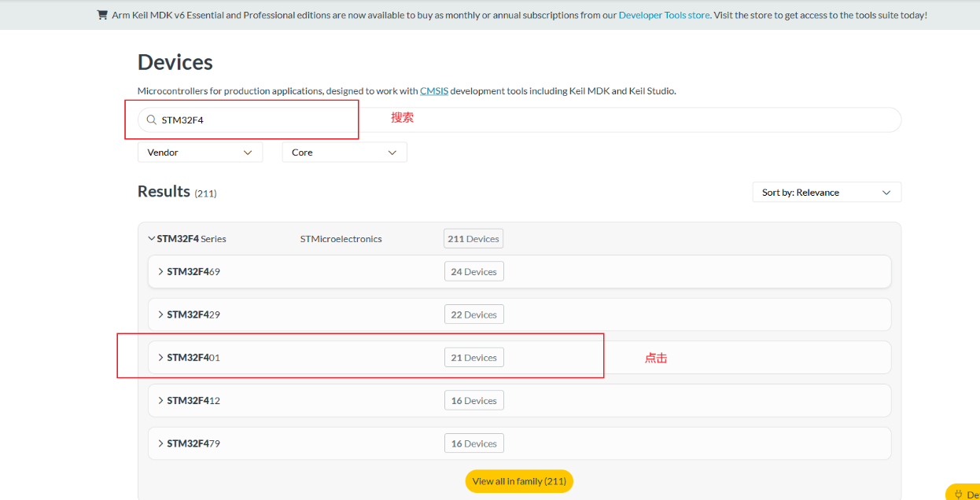Collapse the STM32F4 Series group
The width and height of the screenshot is (980, 500).
[x=152, y=239]
